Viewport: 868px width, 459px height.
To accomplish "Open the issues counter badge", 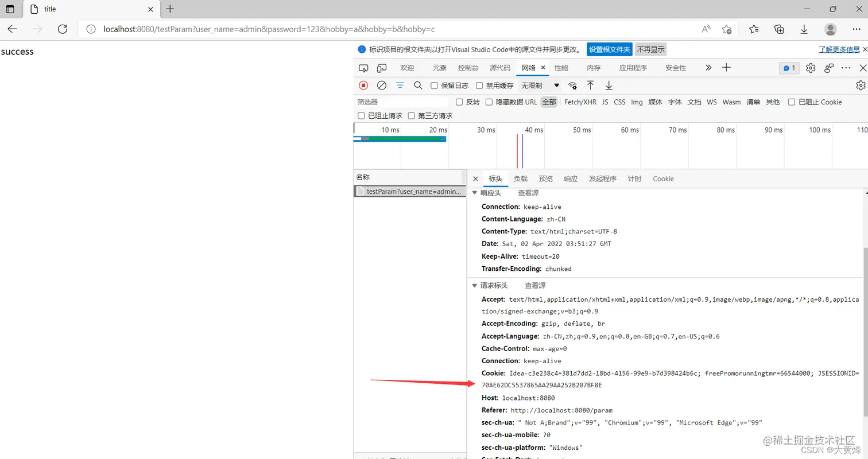I will (x=789, y=68).
